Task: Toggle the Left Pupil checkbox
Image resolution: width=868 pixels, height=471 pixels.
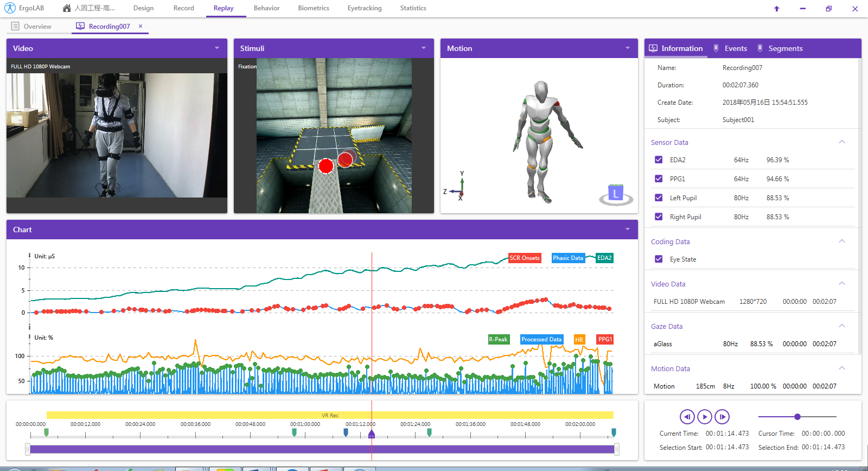Action: coord(659,198)
